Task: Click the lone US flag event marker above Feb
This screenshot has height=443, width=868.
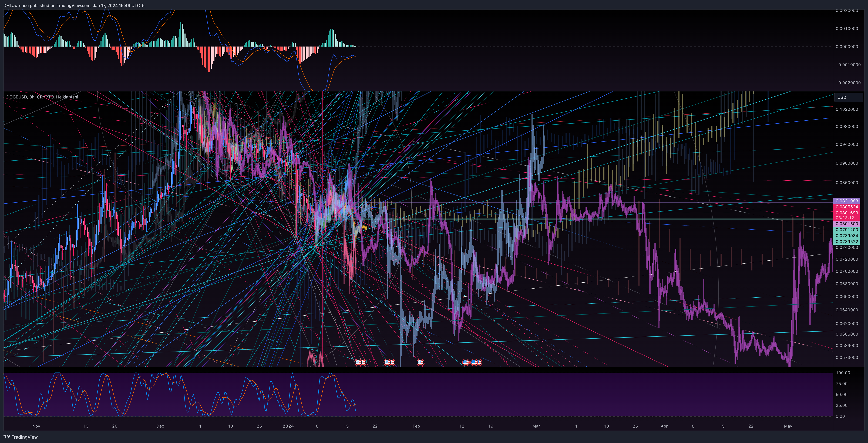Action: click(420, 362)
